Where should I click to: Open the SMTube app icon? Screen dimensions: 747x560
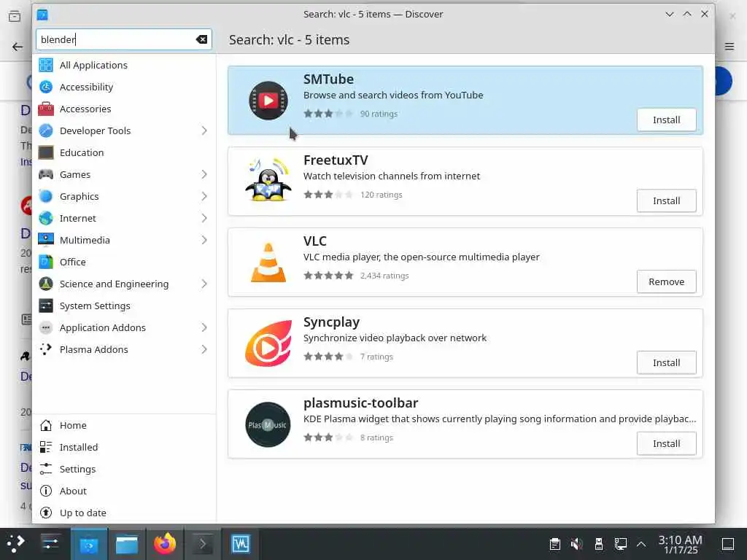coord(268,101)
